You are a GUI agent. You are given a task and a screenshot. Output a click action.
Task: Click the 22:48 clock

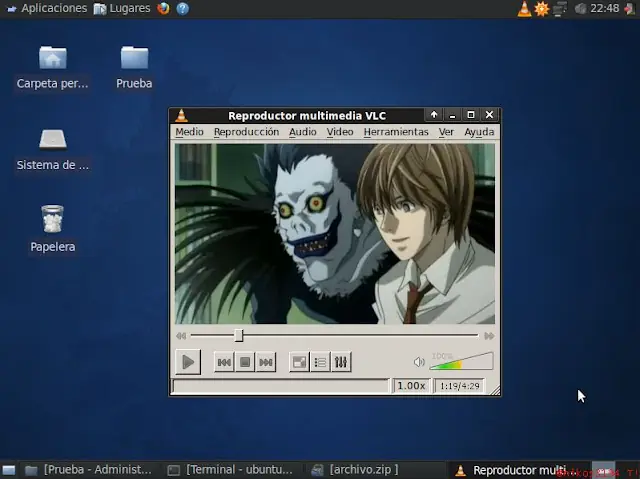pyautogui.click(x=604, y=8)
